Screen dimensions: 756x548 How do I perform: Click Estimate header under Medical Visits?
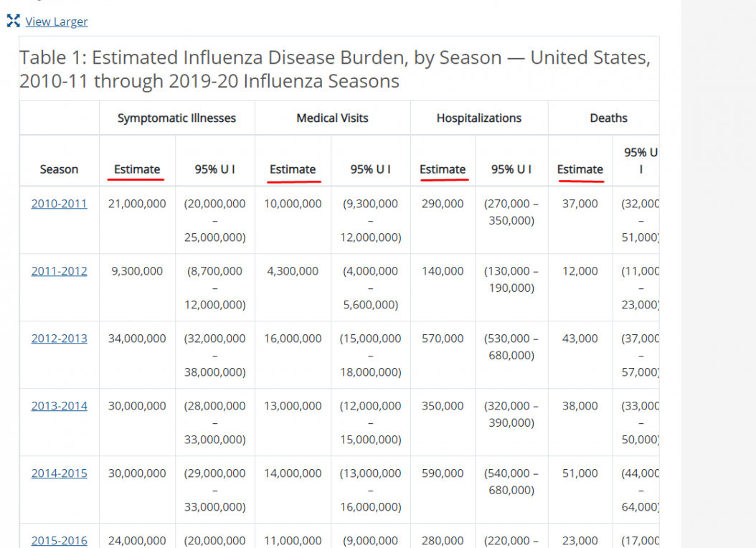coord(293,169)
